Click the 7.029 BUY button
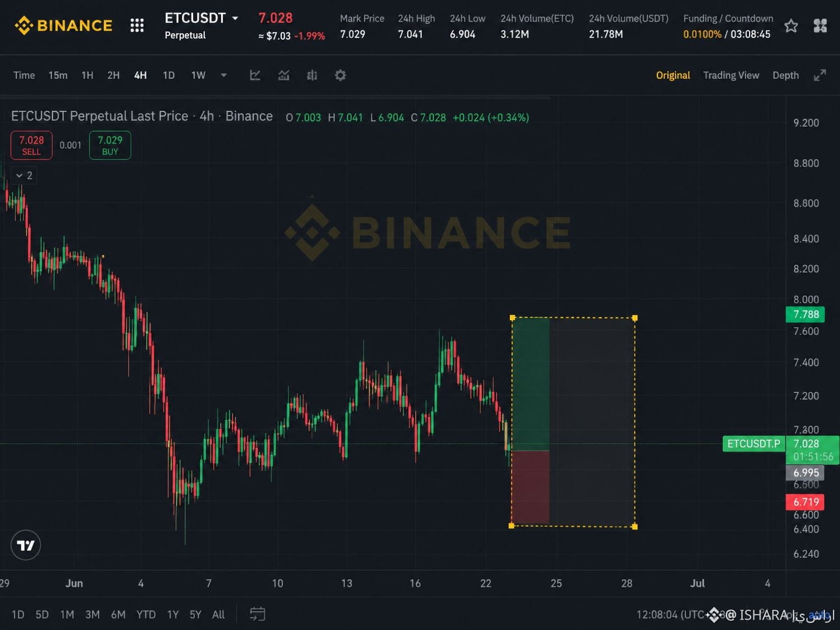840x630 pixels. [x=110, y=145]
